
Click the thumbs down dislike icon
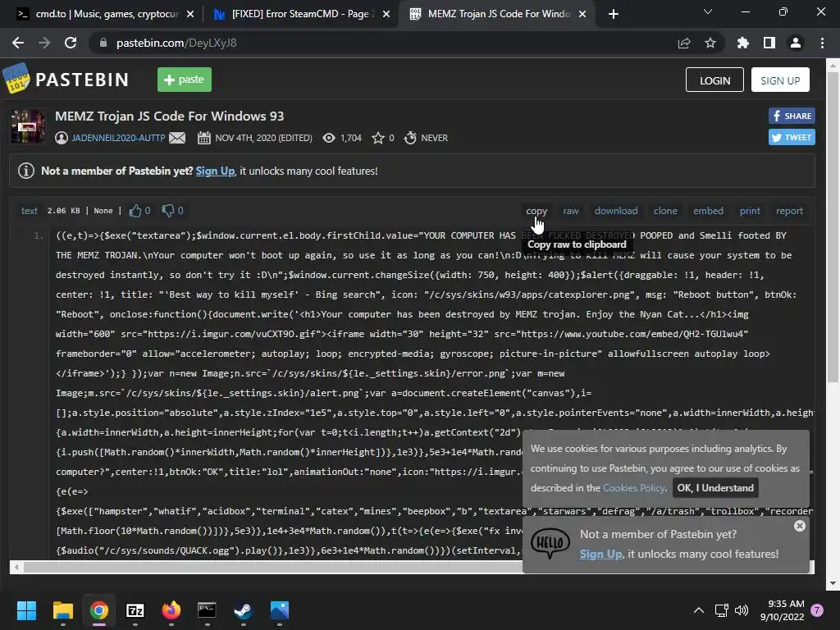[x=167, y=211]
